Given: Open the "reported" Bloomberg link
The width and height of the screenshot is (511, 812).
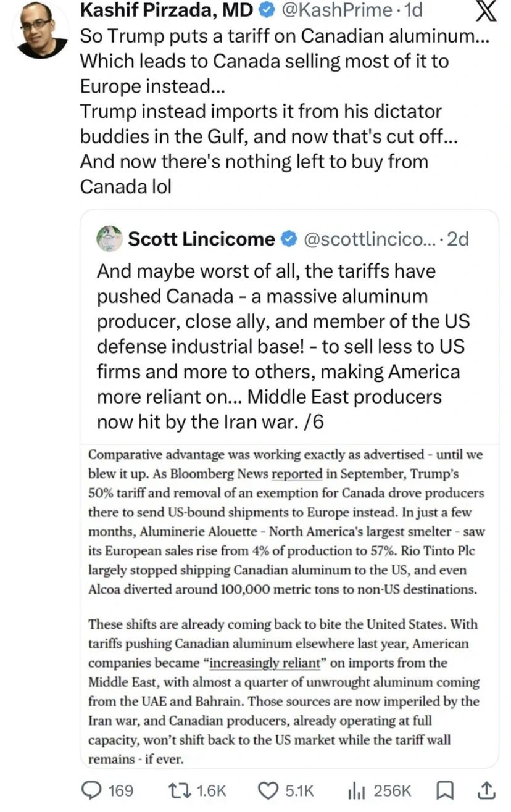Looking at the screenshot, I should [297, 474].
